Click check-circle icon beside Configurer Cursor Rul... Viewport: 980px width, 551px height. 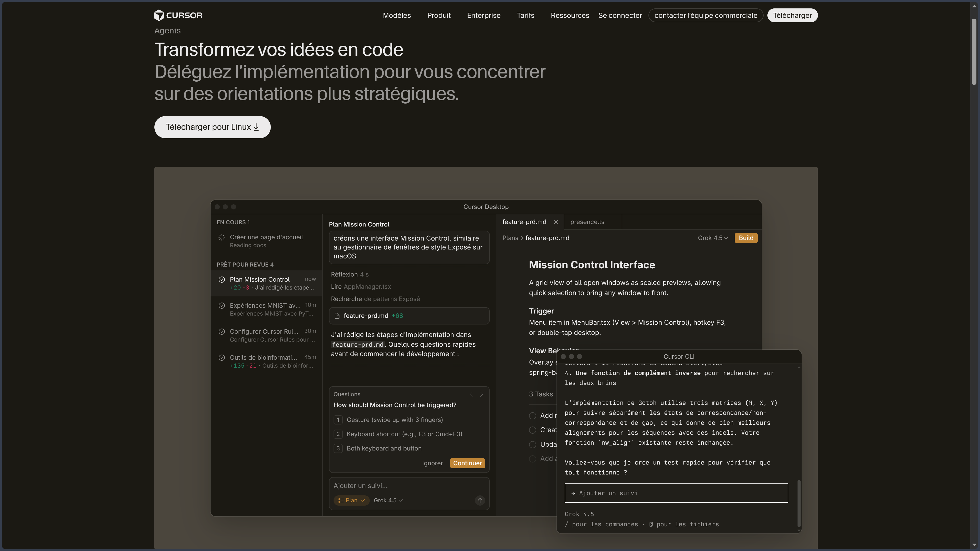click(222, 332)
